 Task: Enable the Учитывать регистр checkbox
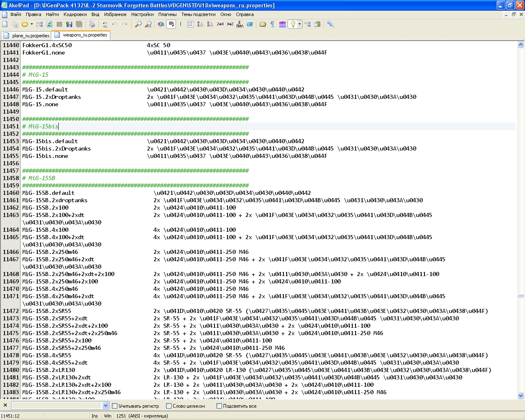click(115, 406)
